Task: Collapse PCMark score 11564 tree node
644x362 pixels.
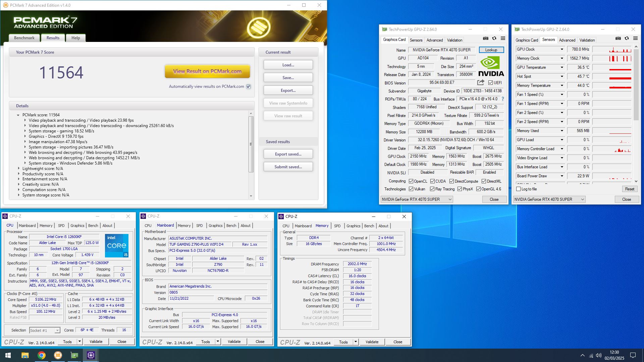Action: pyautogui.click(x=18, y=115)
